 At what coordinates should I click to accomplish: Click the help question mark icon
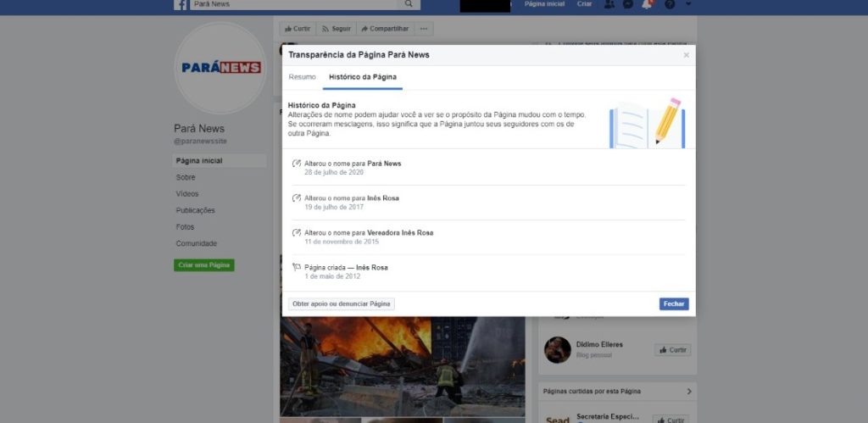tap(670, 4)
